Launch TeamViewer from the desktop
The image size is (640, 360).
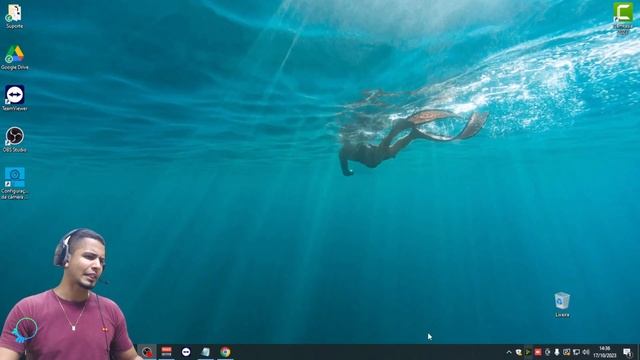coord(14,98)
